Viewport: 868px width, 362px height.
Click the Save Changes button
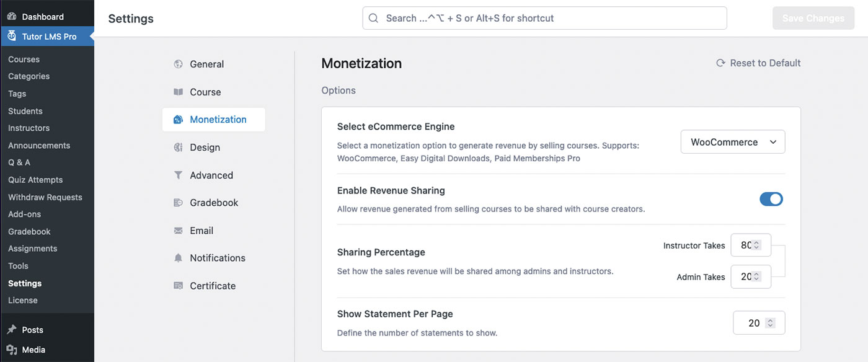(813, 19)
